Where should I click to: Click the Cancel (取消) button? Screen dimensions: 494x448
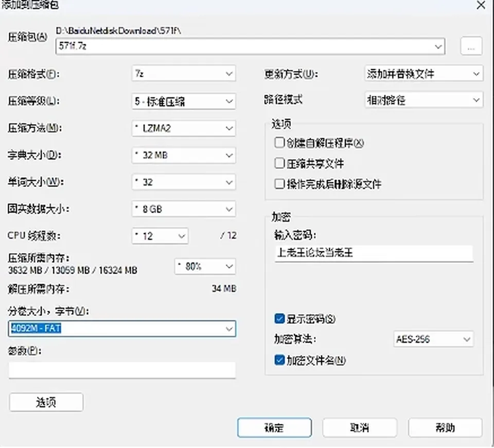tap(360, 427)
